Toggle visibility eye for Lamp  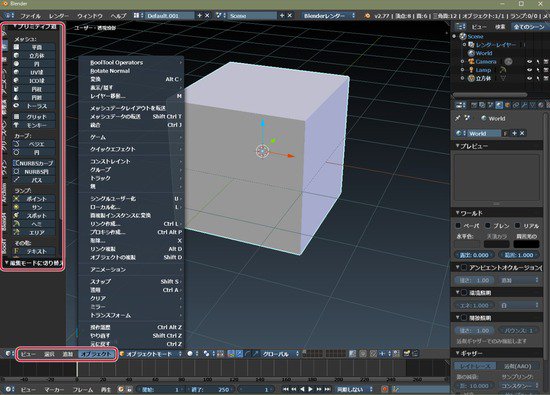[530, 70]
